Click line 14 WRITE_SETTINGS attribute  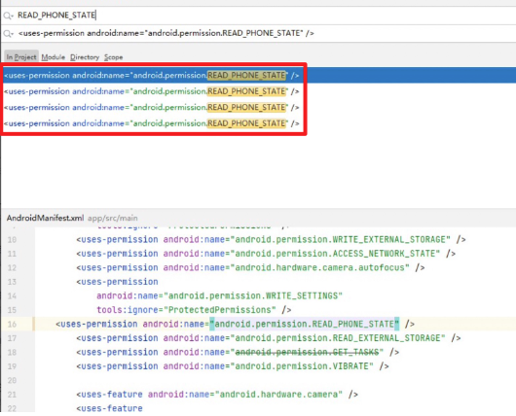click(x=220, y=296)
